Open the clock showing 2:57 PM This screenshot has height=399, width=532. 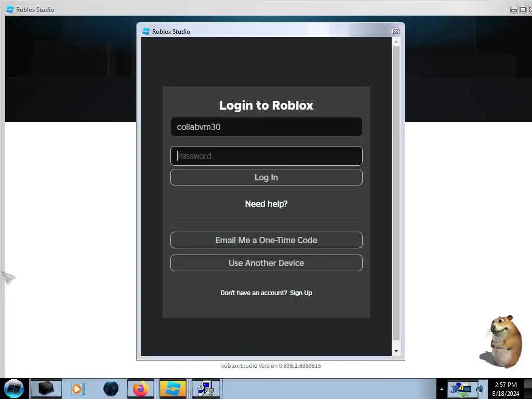[506, 389]
